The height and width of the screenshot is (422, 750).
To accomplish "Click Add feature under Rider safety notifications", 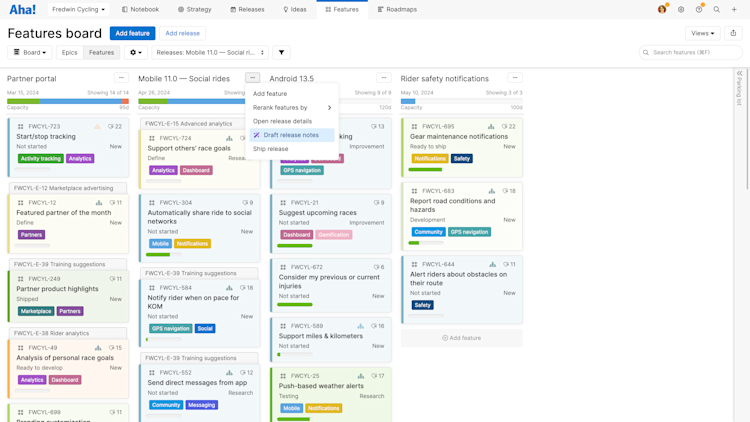I will (462, 338).
